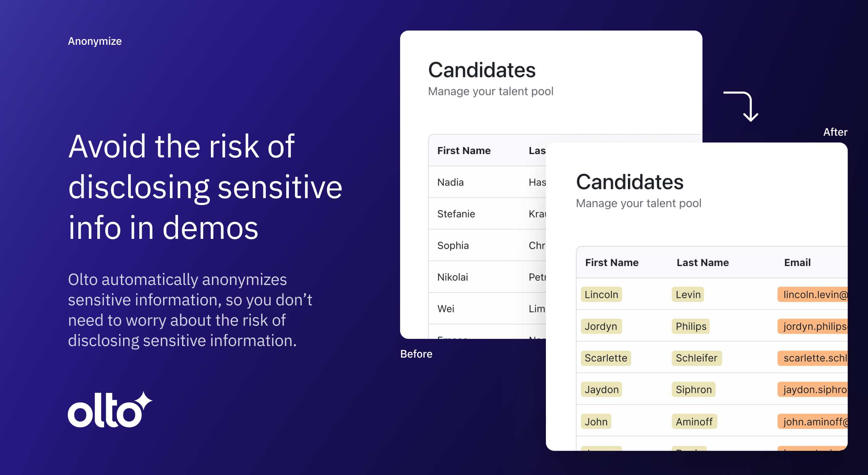Click the orange lincoln.levin email tag
Viewport: 868px width, 475px height.
coord(814,294)
